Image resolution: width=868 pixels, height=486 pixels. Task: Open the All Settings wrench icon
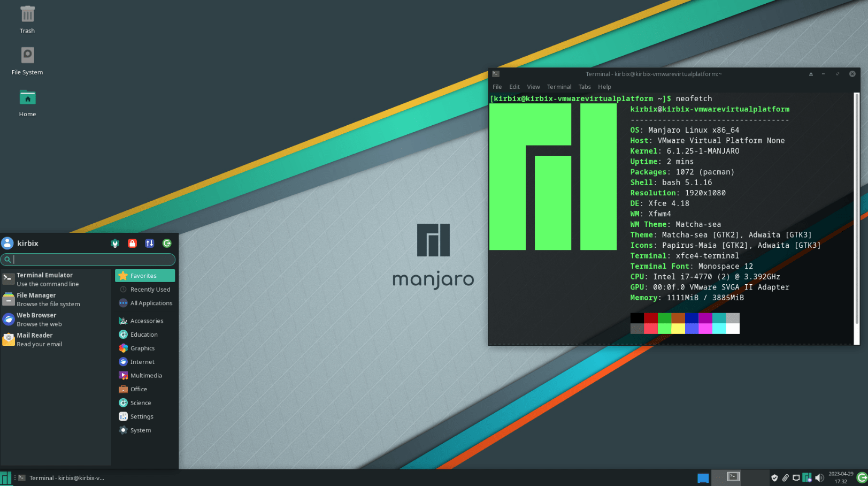point(115,244)
